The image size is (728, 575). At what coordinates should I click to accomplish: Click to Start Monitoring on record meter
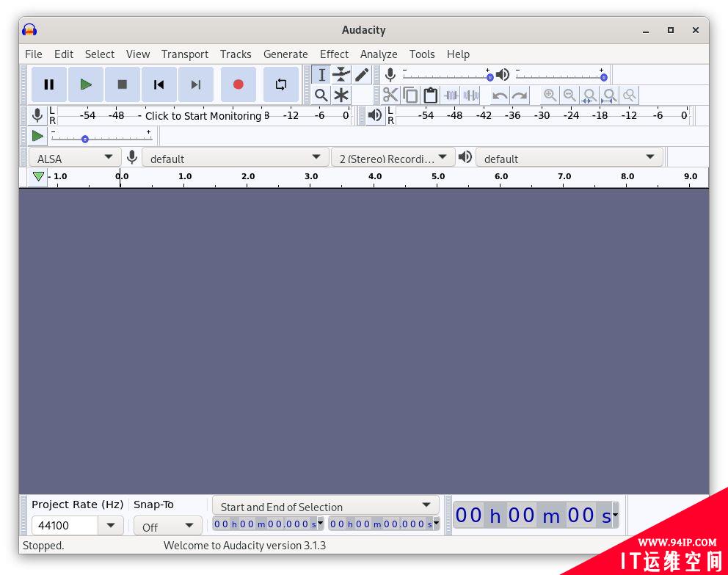pos(203,115)
